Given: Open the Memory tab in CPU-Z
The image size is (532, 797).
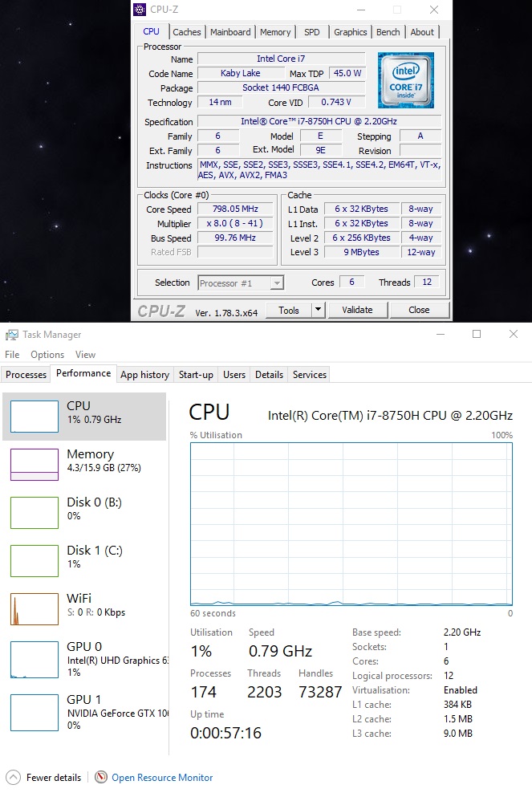Looking at the screenshot, I should pos(275,32).
